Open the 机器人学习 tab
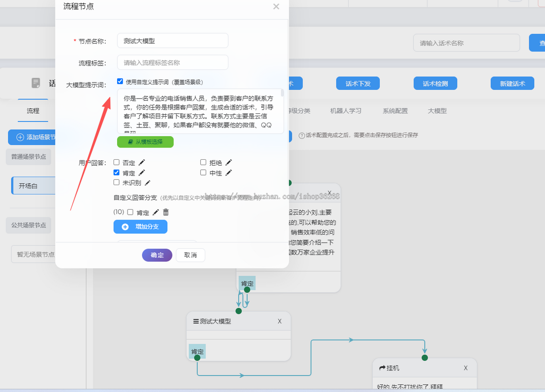 point(346,111)
